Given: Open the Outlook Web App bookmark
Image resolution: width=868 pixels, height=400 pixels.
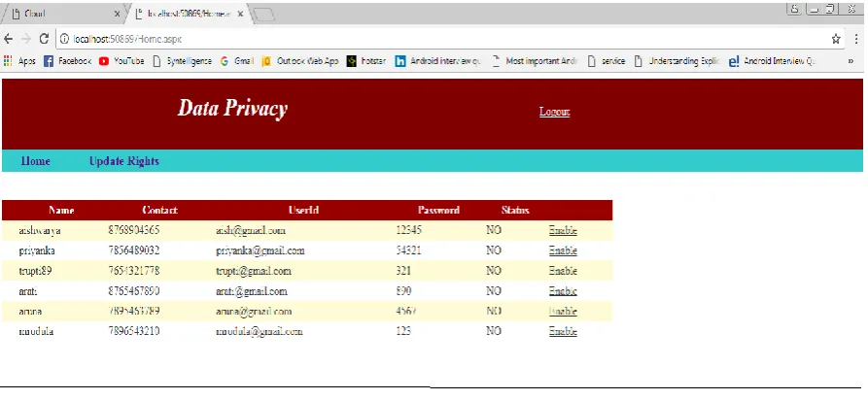Looking at the screenshot, I should coord(300,61).
